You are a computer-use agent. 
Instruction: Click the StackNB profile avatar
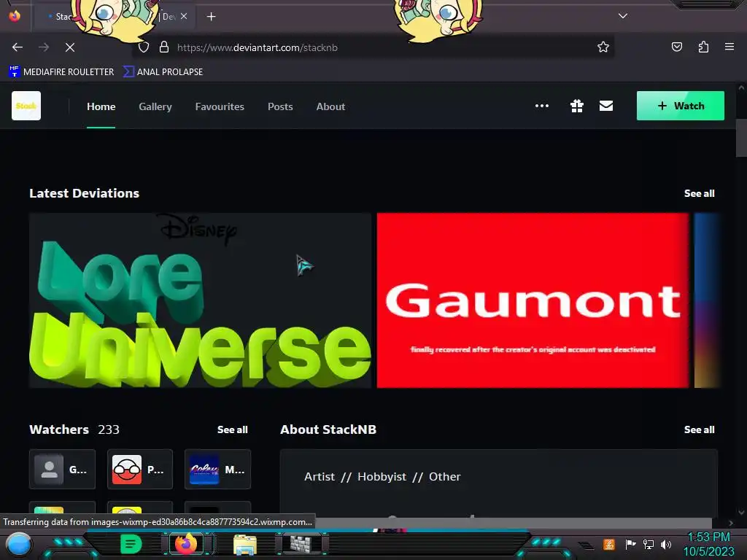pos(26,106)
